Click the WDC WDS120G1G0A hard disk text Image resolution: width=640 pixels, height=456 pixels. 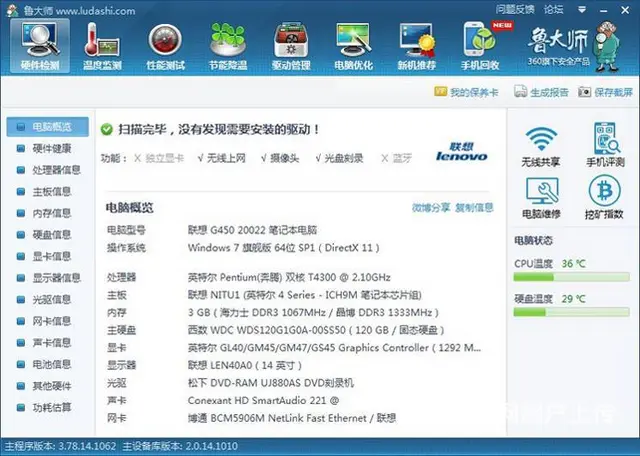(316, 330)
